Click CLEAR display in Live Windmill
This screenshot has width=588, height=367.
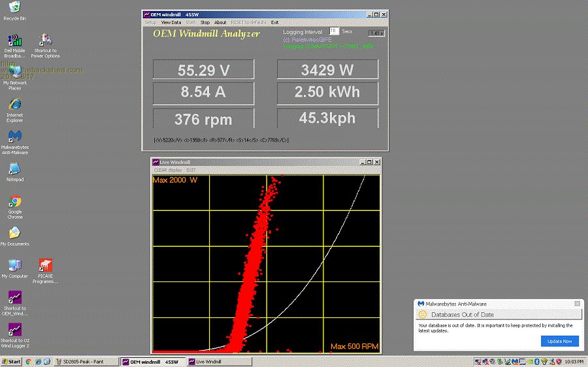pos(168,170)
